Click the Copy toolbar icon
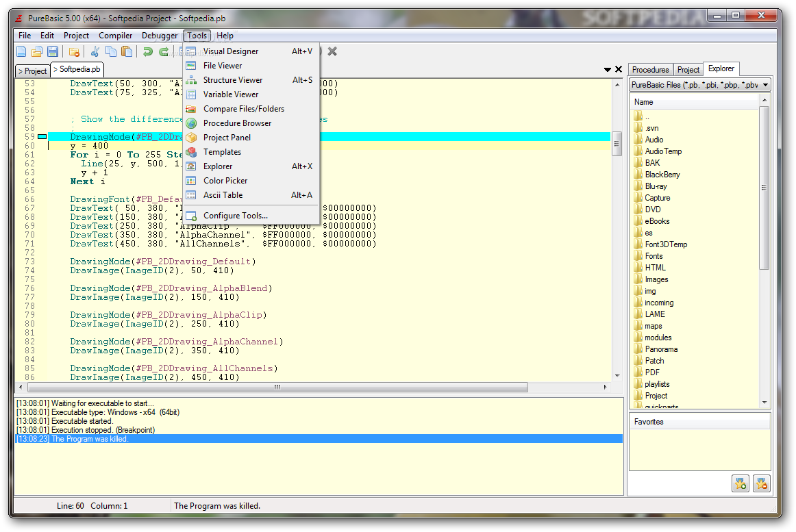The height and width of the screenshot is (532, 796). [111, 51]
